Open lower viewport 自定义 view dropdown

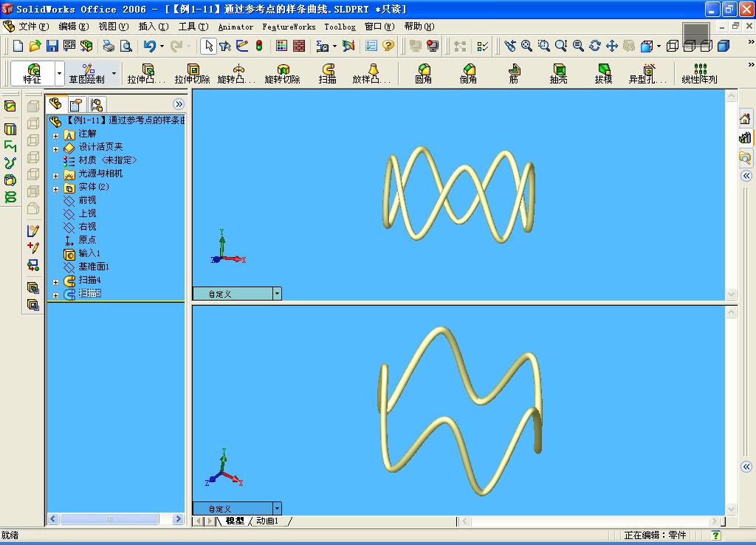pyautogui.click(x=278, y=508)
